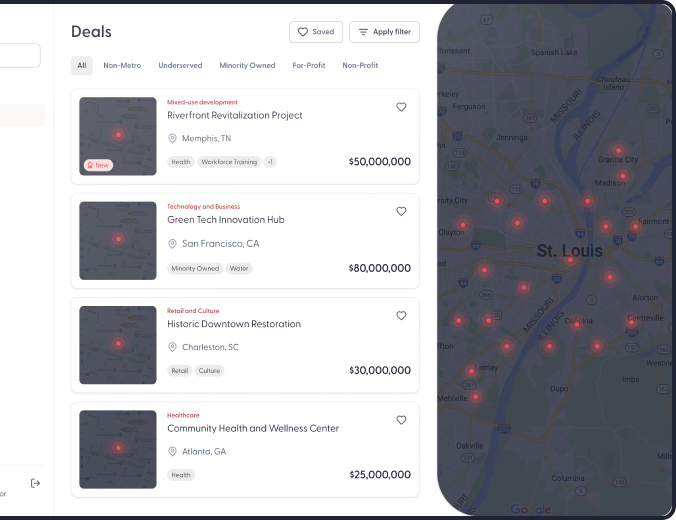This screenshot has width=676, height=520.
Task: Click the search field in the left sidebar
Action: (20, 55)
